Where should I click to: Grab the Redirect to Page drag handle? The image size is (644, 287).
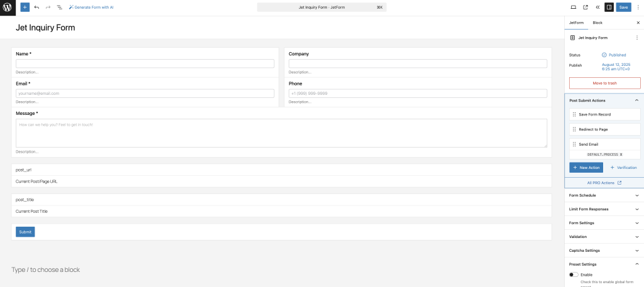574,129
